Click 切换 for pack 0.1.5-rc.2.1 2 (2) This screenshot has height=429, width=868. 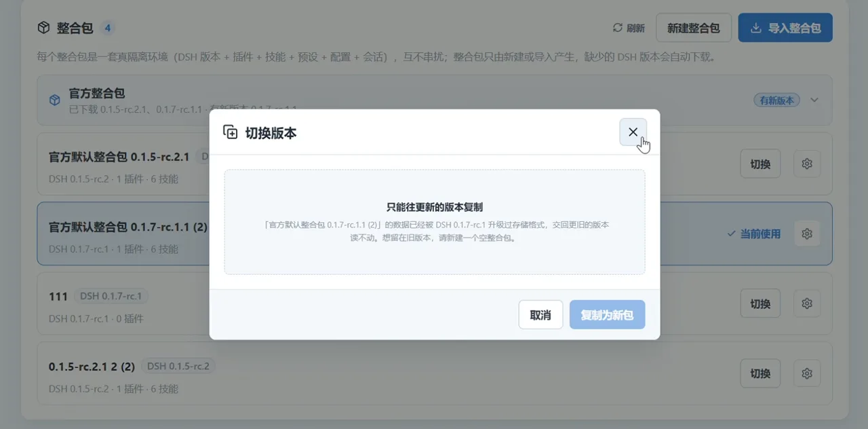pos(760,373)
